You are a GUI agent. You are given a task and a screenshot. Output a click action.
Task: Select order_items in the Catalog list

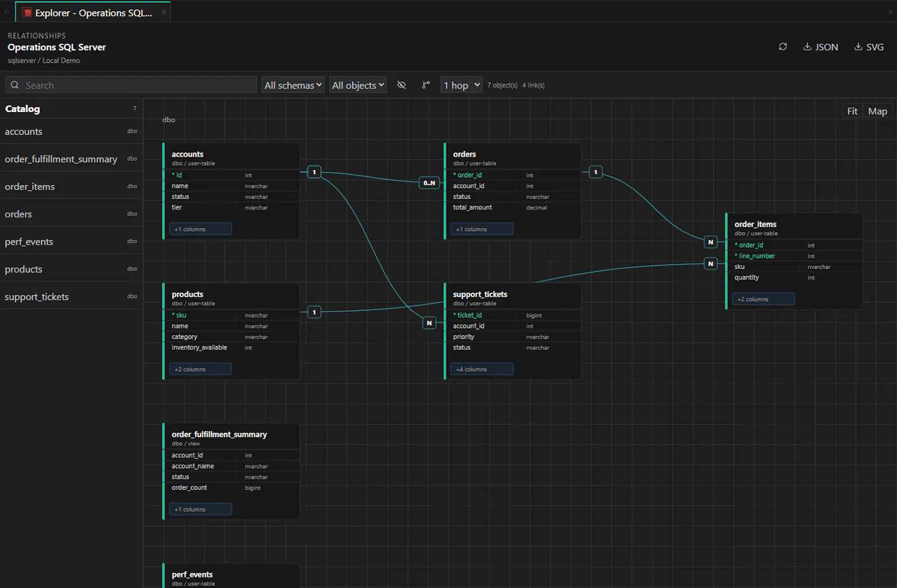point(71,187)
